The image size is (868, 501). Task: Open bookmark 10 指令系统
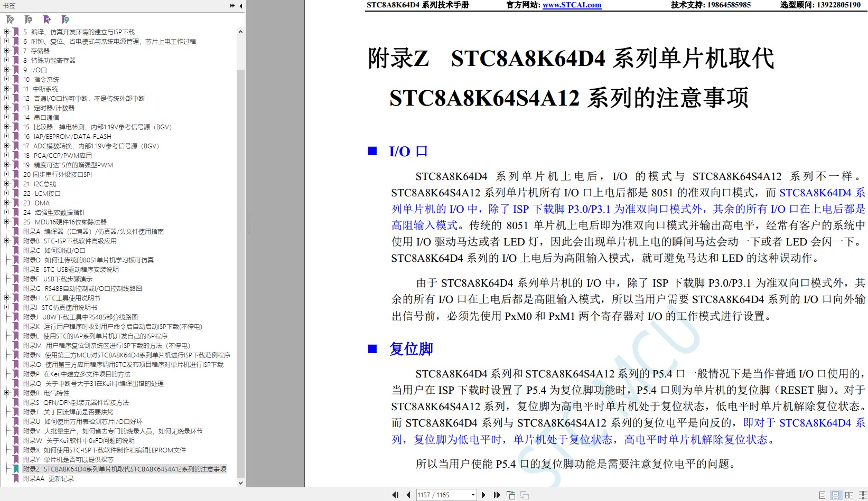(41, 79)
